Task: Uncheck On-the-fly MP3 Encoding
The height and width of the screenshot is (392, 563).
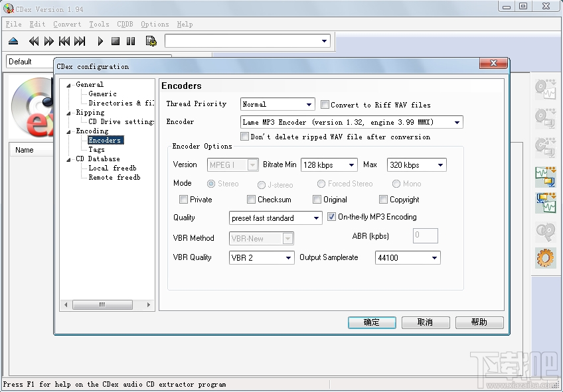Action: tap(331, 217)
